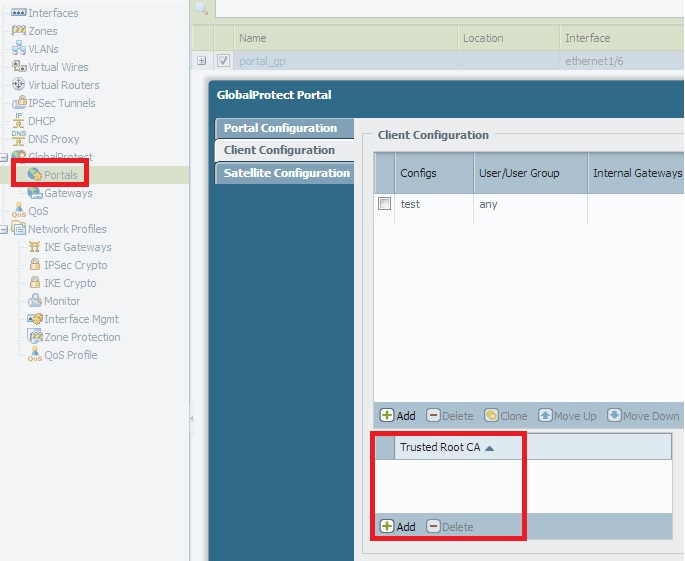The image size is (685, 561).
Task: Sort by Trusted Root CA arrow
Action: point(489,448)
